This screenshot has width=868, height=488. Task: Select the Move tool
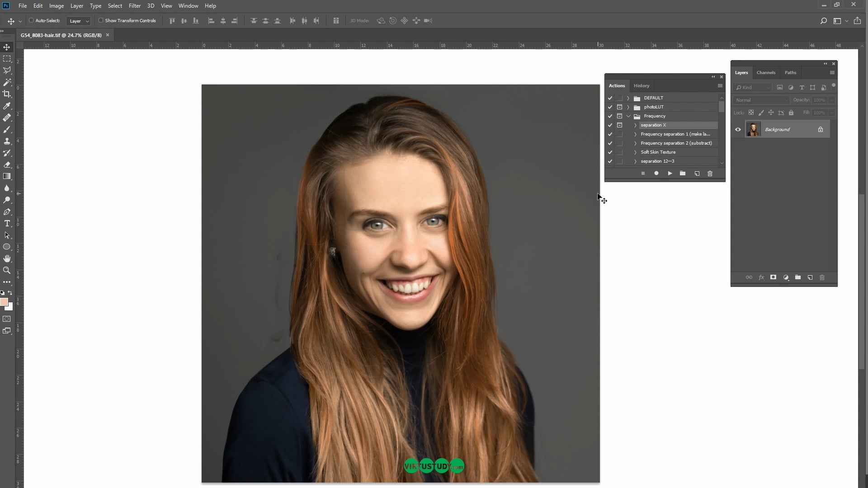(x=7, y=47)
